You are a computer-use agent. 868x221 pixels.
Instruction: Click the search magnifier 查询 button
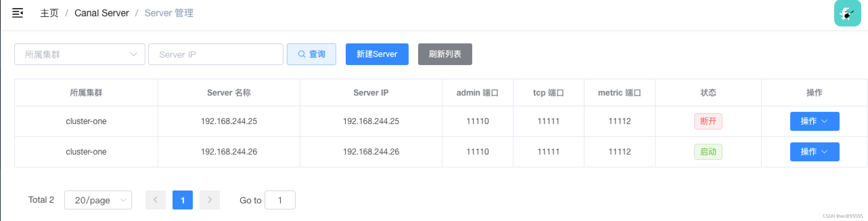pyautogui.click(x=311, y=54)
